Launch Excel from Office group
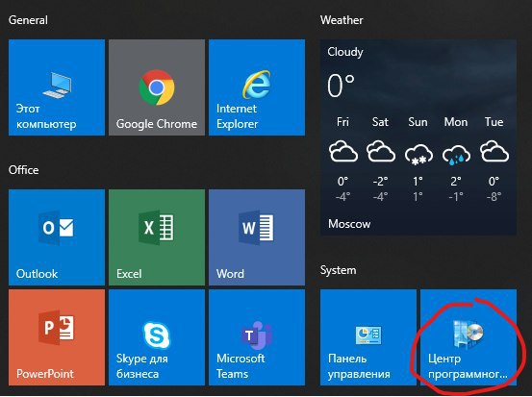This screenshot has width=532, height=397. [x=157, y=237]
